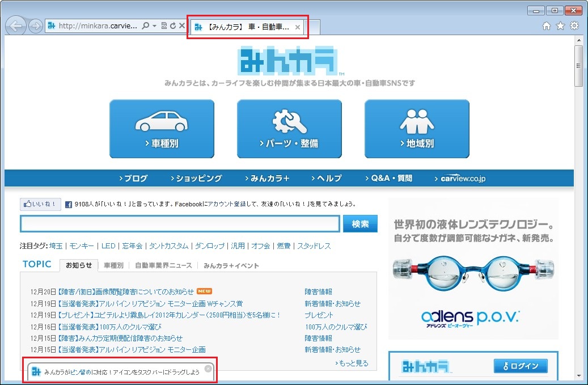Refresh the page with reload icon
588x385 pixels.
(x=173, y=26)
